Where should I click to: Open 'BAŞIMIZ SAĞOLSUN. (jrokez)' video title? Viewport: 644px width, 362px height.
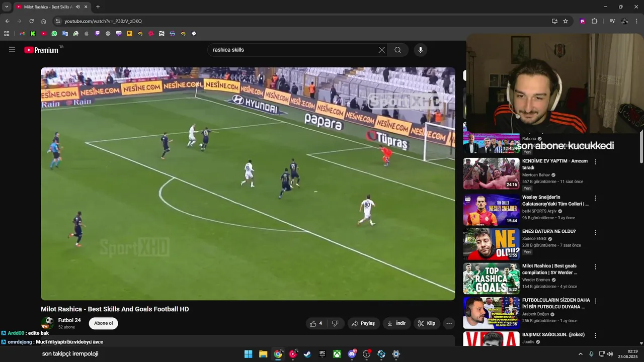click(553, 334)
